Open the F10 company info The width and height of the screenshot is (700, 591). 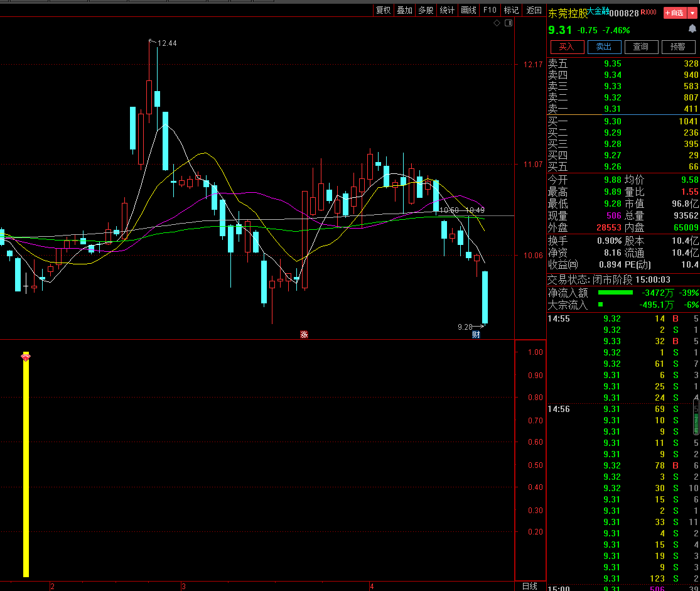click(490, 10)
